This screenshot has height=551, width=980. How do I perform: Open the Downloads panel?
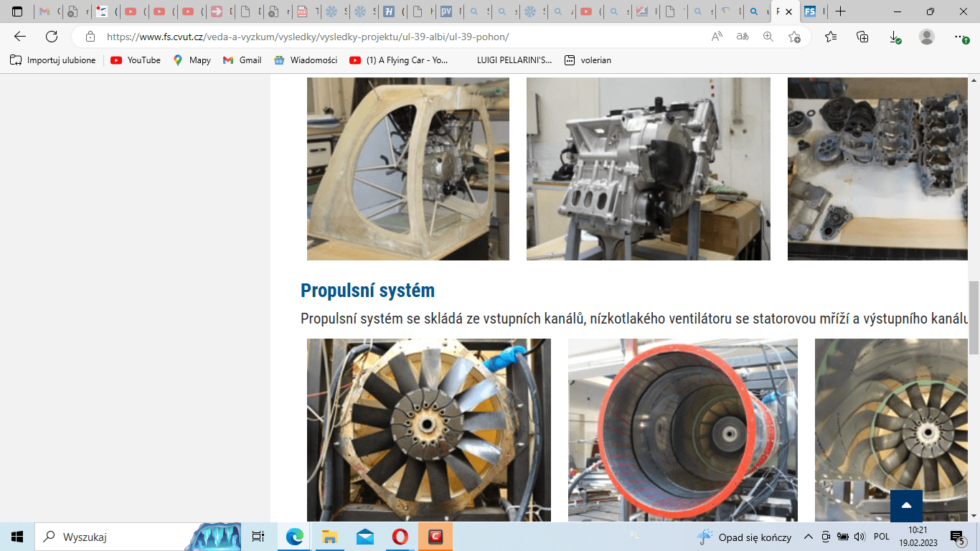[x=895, y=37]
